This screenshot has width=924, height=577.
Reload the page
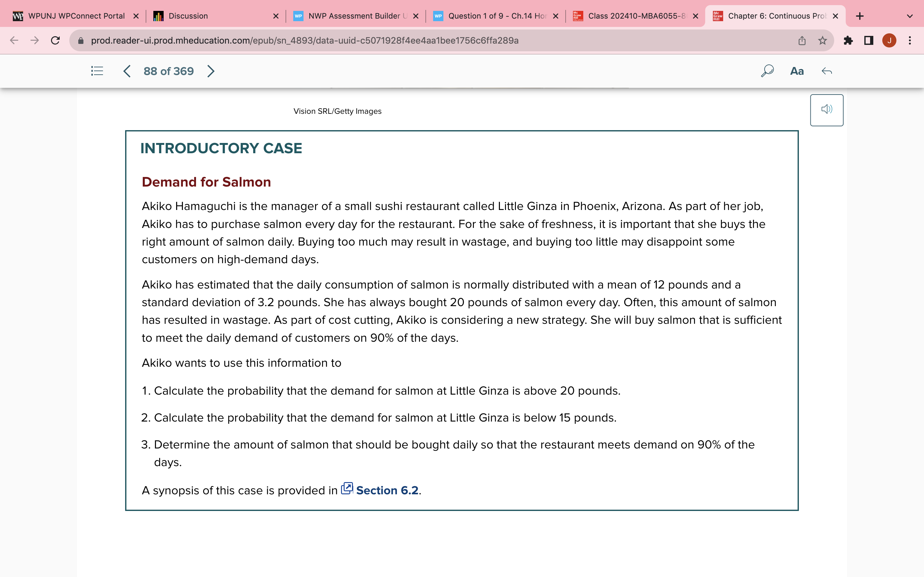pyautogui.click(x=56, y=40)
